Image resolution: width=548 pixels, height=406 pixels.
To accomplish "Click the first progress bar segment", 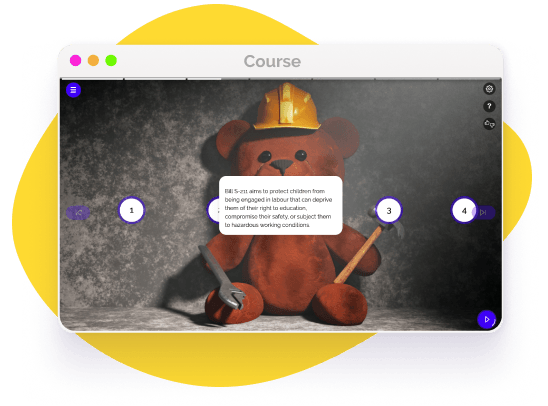I will point(92,79).
